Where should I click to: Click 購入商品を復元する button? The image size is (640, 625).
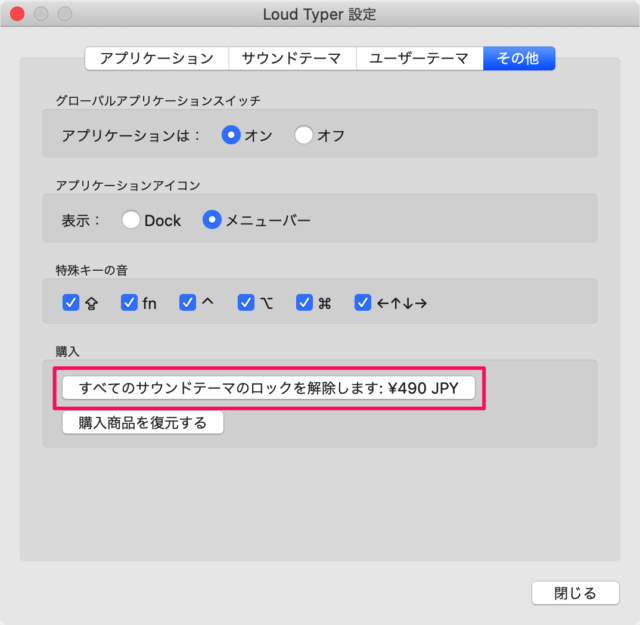pos(142,423)
